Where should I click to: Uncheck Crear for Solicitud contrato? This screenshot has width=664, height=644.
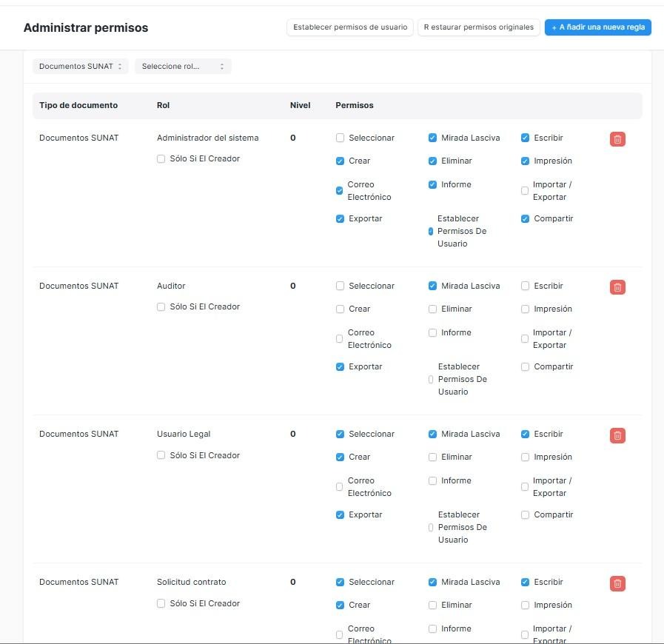point(341,605)
